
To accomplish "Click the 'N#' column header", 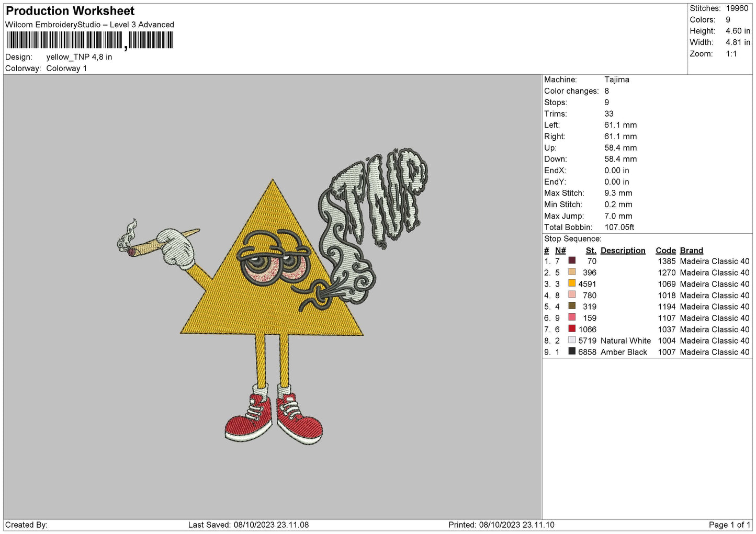I will (x=560, y=251).
